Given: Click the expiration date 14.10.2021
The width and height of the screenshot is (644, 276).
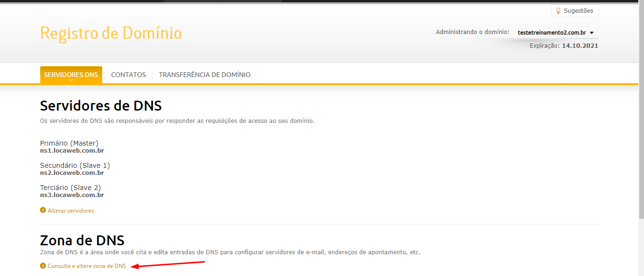Looking at the screenshot, I should click(x=580, y=46).
